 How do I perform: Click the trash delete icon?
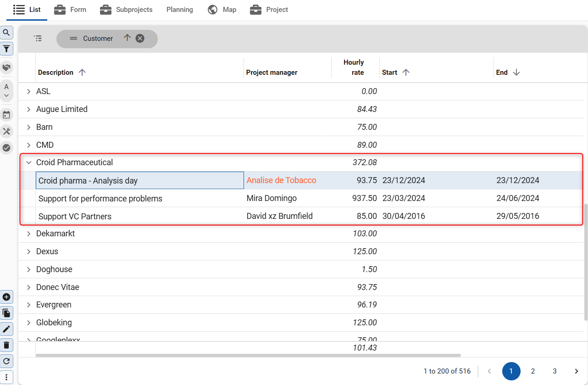pos(6,345)
